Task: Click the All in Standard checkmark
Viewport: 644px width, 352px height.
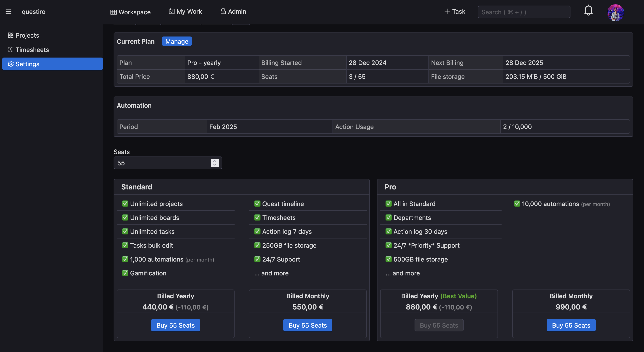Action: [388, 204]
